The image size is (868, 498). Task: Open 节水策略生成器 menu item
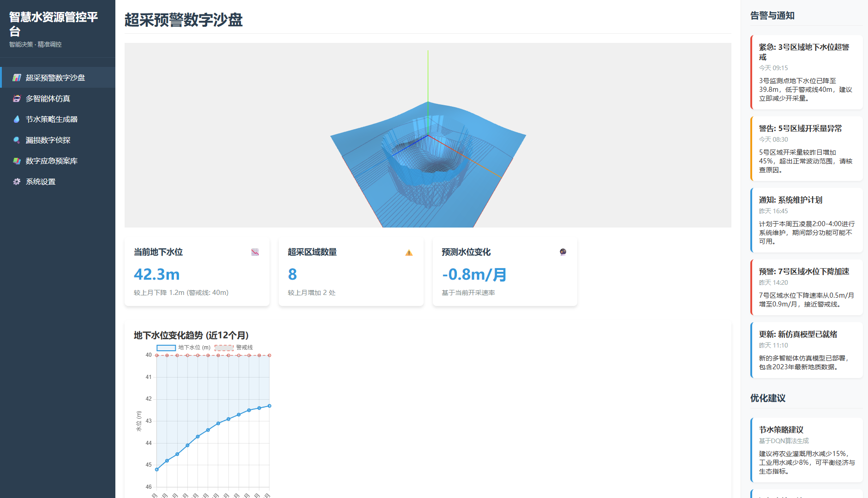click(51, 119)
